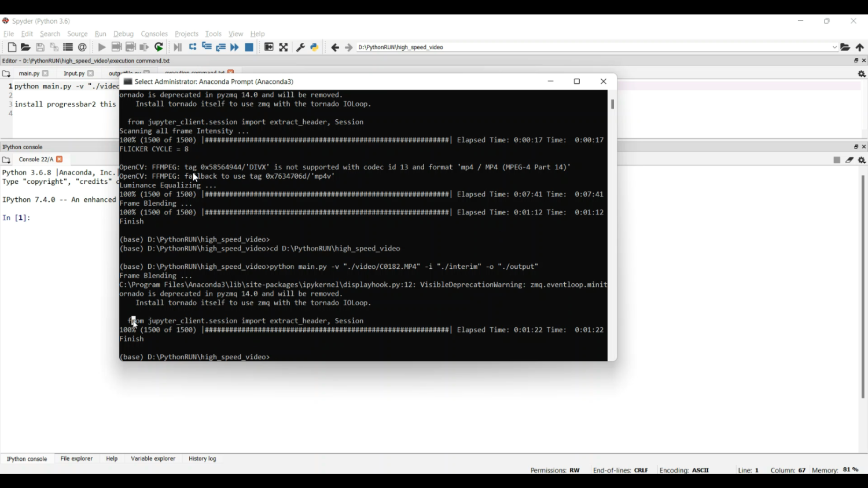Screen dimensions: 868x488
Task: Click the @ symbol finder icon
Action: [83, 47]
